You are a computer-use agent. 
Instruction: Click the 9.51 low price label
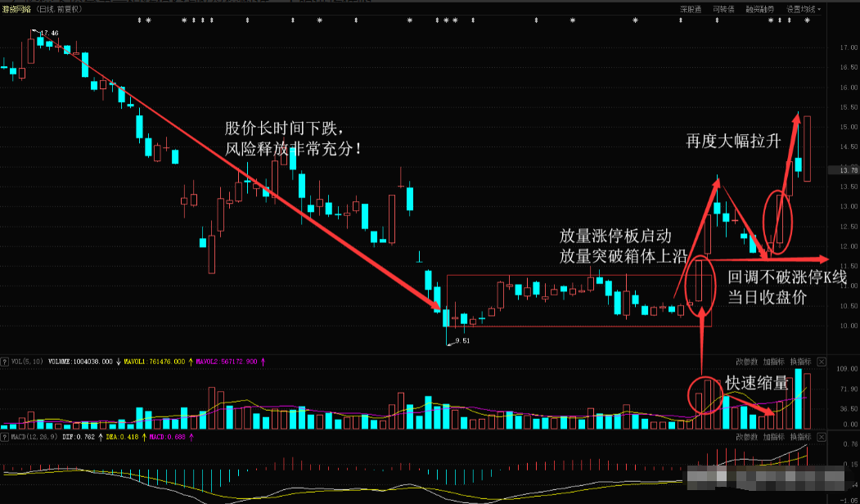coord(462,340)
